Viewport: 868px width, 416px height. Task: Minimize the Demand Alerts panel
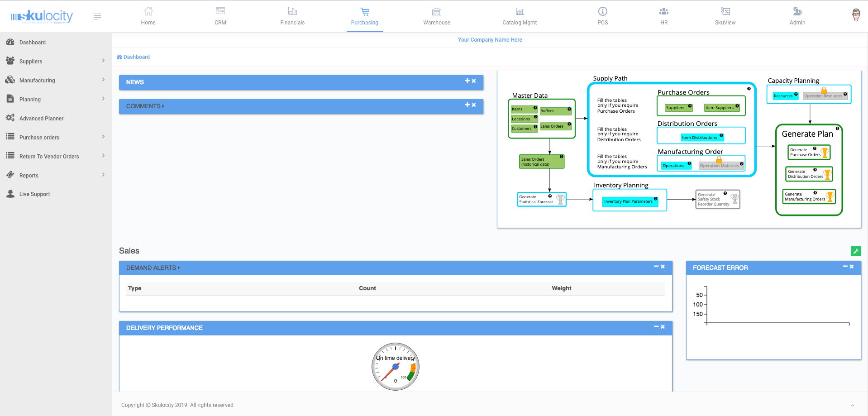[656, 267]
